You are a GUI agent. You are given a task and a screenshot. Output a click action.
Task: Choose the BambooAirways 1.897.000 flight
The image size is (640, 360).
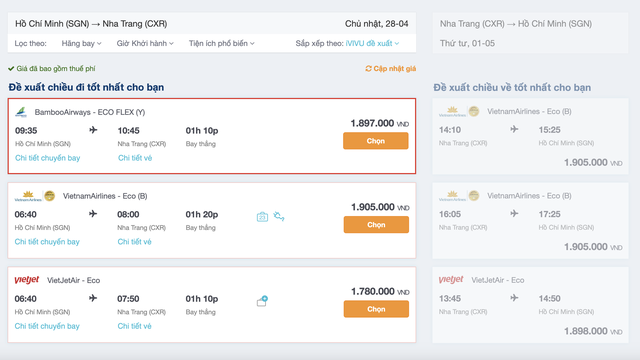[376, 141]
